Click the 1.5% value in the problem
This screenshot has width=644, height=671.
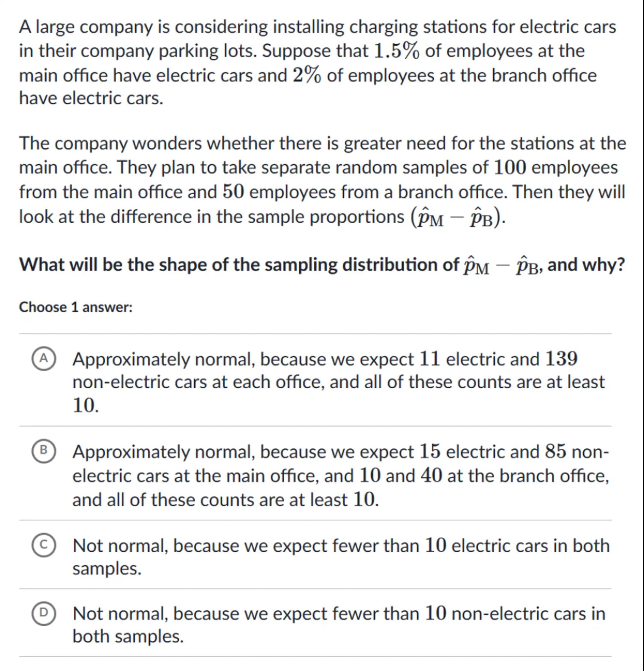[x=396, y=51]
